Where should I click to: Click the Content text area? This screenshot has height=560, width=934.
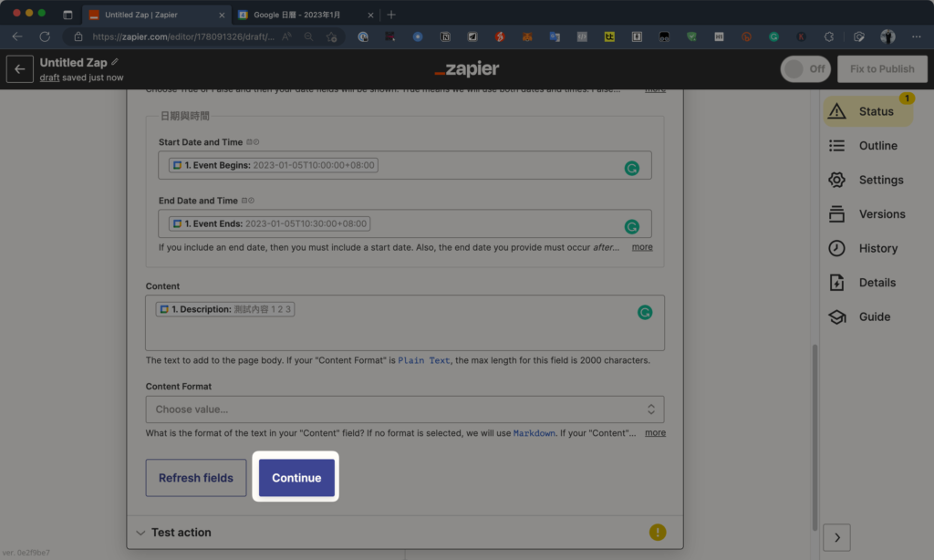click(x=405, y=323)
